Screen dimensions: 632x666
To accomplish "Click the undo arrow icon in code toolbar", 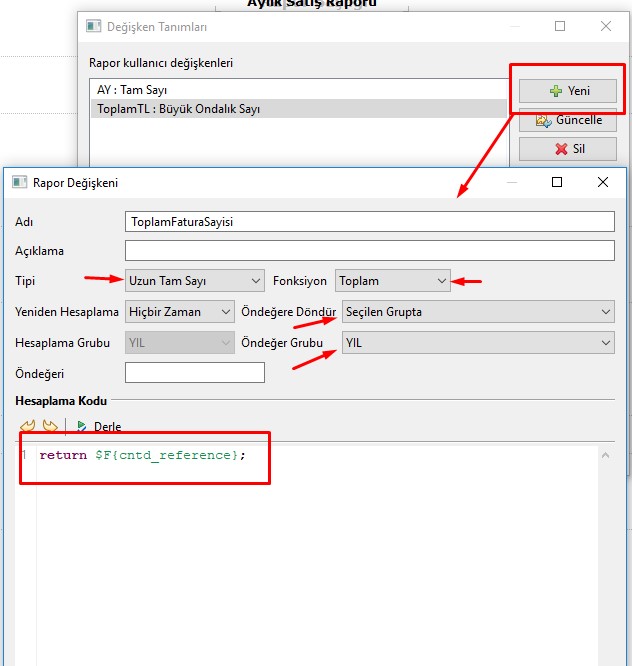I will 27,426.
